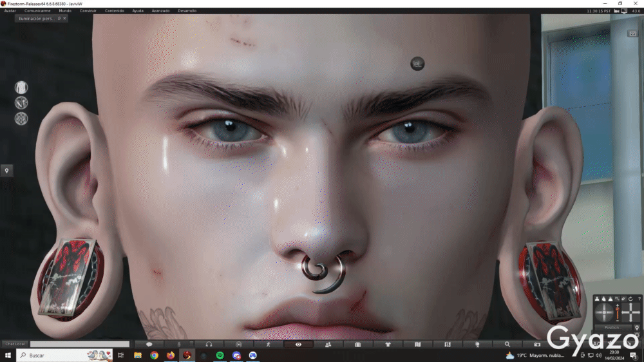Screen dimensions: 644x362
Task: Open the Desarrollo menu
Action: tap(187, 11)
